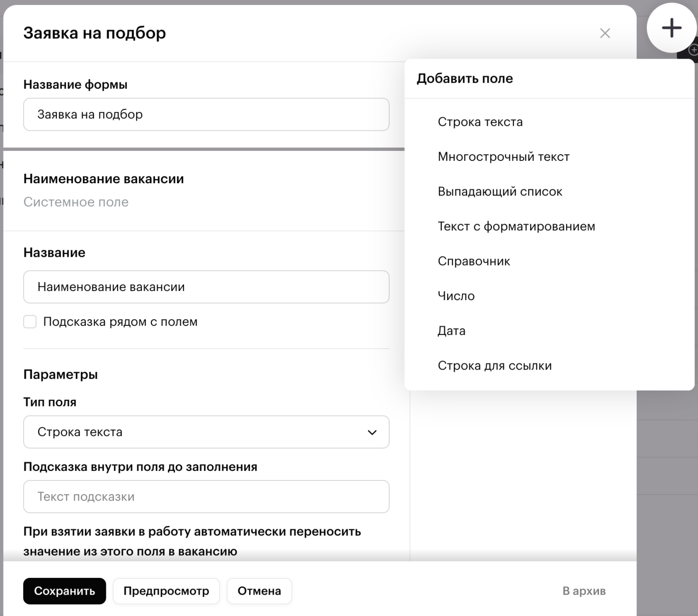698x616 pixels.
Task: Enable Подсказка рядом с полем checkbox
Action: (30, 322)
